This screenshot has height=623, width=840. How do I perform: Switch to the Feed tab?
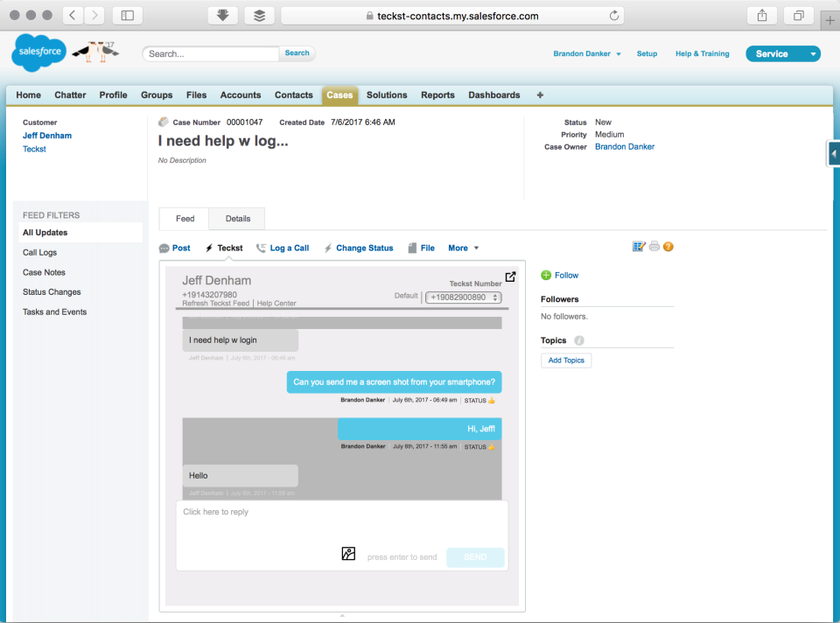(x=185, y=219)
